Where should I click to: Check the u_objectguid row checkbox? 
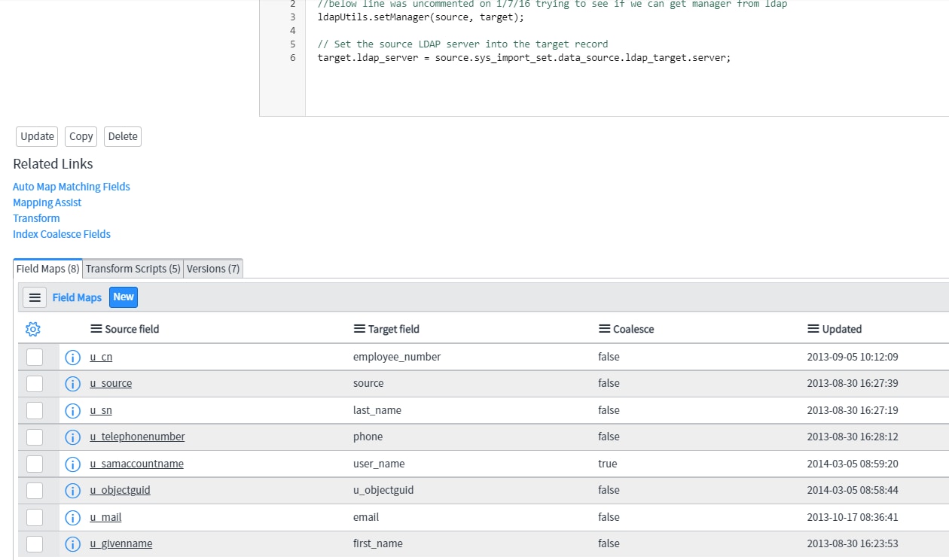[35, 491]
